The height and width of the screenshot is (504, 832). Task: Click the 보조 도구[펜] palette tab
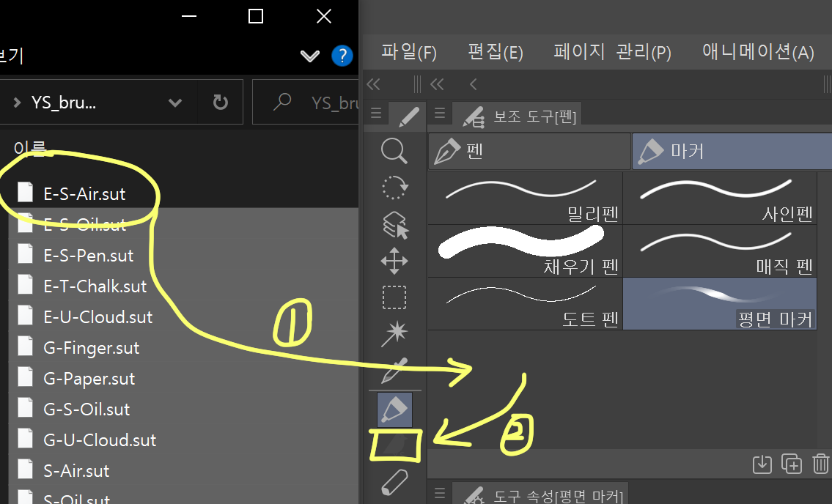click(517, 116)
